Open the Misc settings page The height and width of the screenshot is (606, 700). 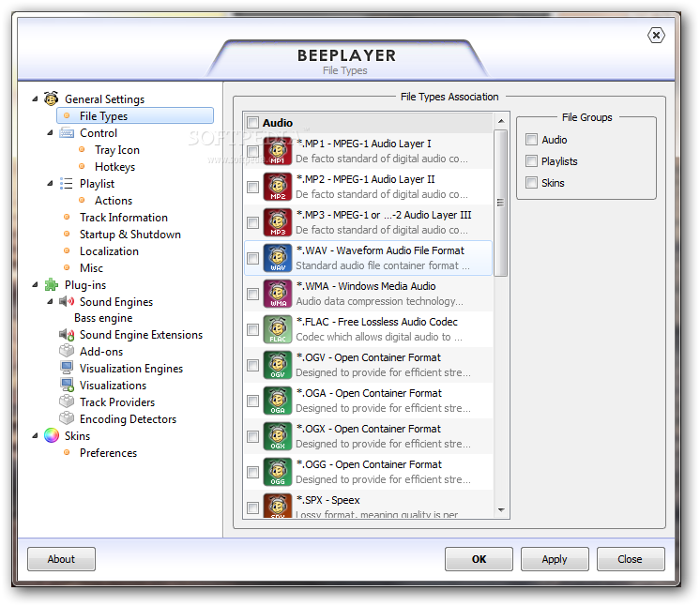[91, 268]
